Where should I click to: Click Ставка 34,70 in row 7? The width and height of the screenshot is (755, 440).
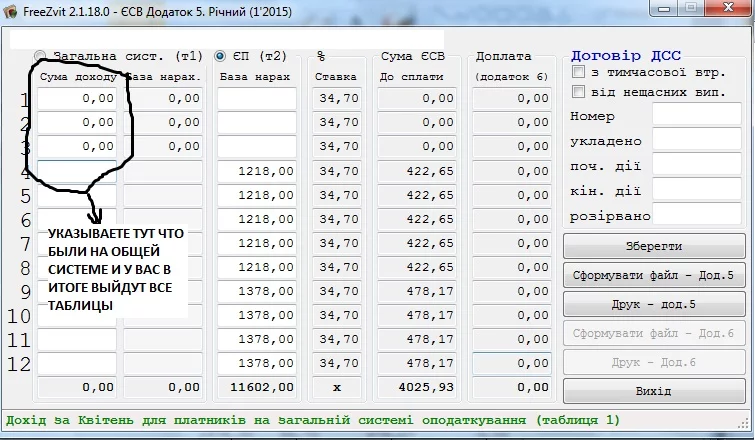coord(337,244)
